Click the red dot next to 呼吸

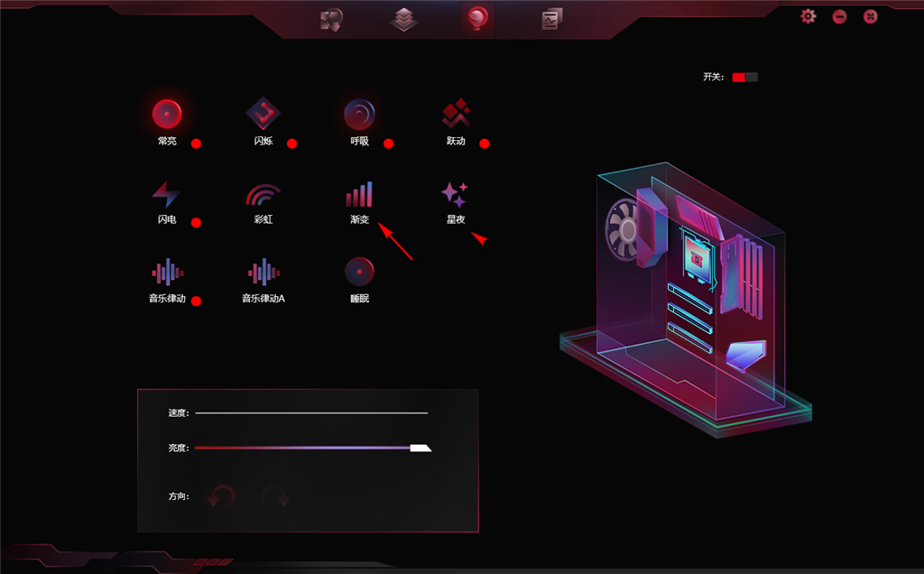[x=388, y=142]
